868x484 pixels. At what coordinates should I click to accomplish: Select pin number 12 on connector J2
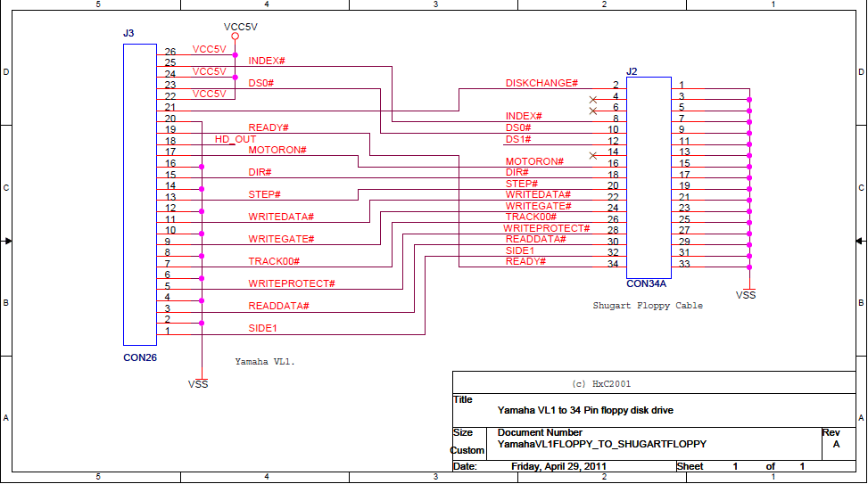pyautogui.click(x=613, y=141)
